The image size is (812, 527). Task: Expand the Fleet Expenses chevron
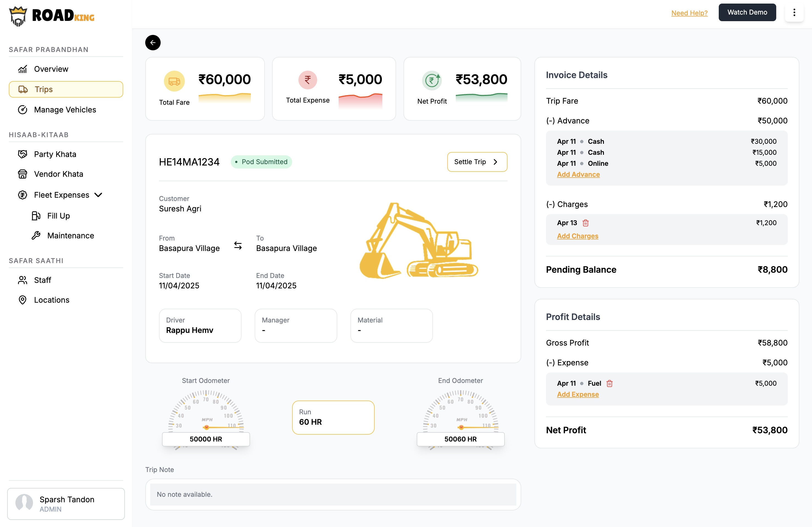click(x=98, y=195)
